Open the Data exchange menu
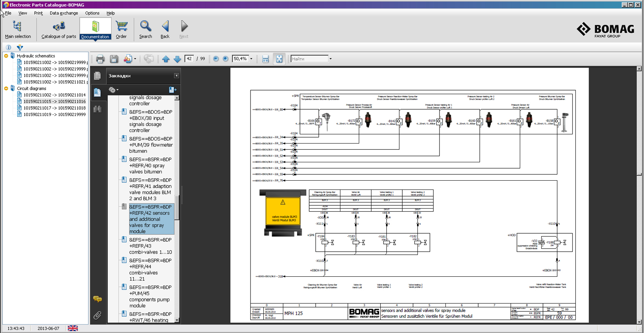The image size is (644, 333). coord(64,13)
